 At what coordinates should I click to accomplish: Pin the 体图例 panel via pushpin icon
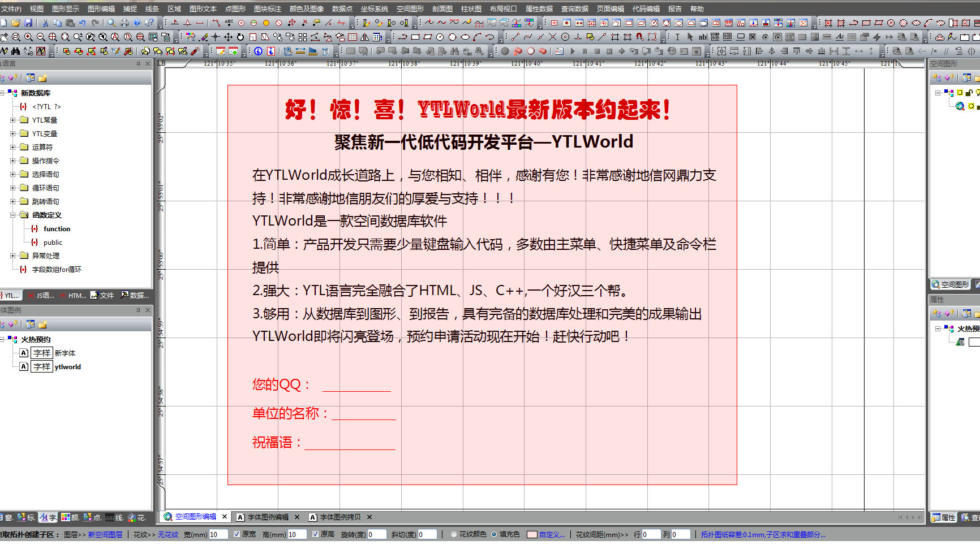(x=138, y=310)
